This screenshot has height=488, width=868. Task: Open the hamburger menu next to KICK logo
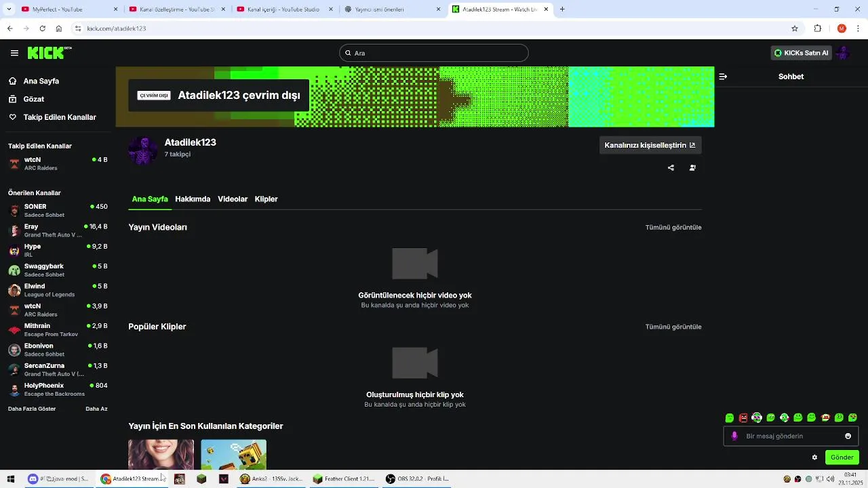click(14, 53)
